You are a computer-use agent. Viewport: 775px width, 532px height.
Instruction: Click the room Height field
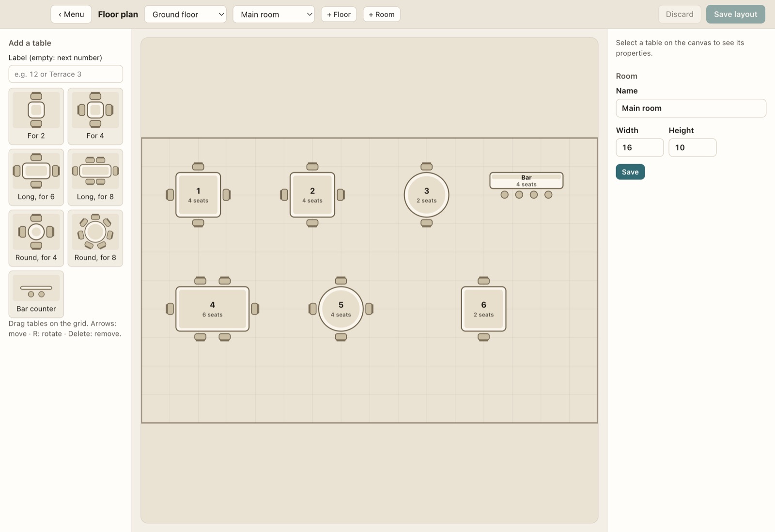(x=693, y=148)
